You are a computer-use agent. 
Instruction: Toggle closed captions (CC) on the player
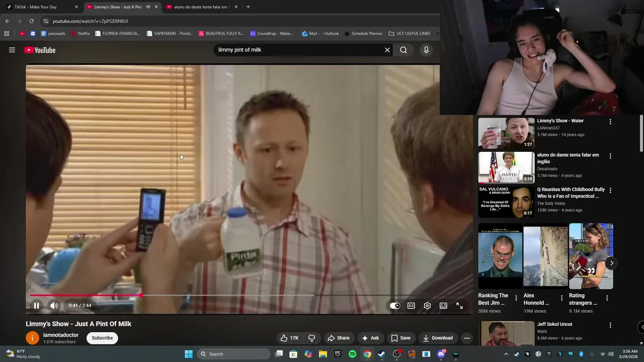point(411,305)
